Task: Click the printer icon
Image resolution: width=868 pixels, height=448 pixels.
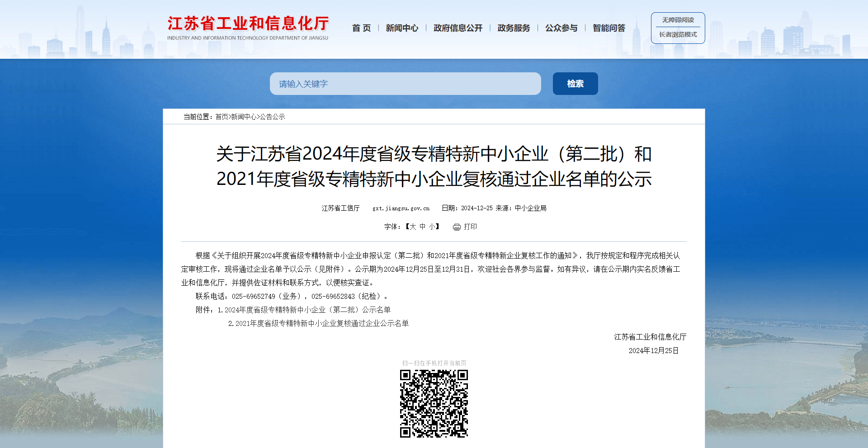Action: click(x=457, y=227)
